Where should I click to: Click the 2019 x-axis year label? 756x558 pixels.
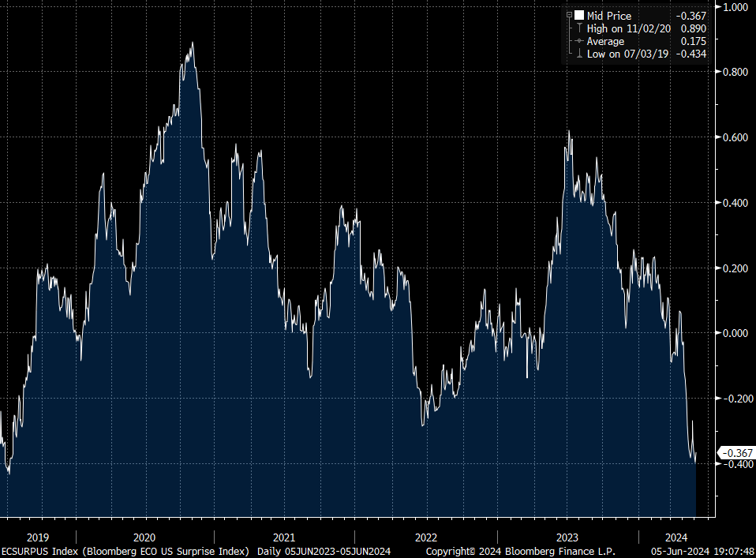(38, 537)
